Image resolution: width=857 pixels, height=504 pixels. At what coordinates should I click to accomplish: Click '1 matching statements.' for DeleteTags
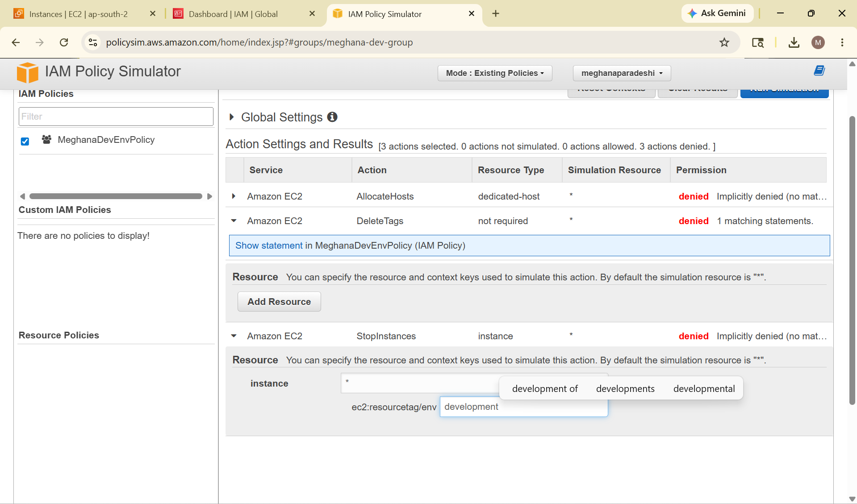click(765, 221)
